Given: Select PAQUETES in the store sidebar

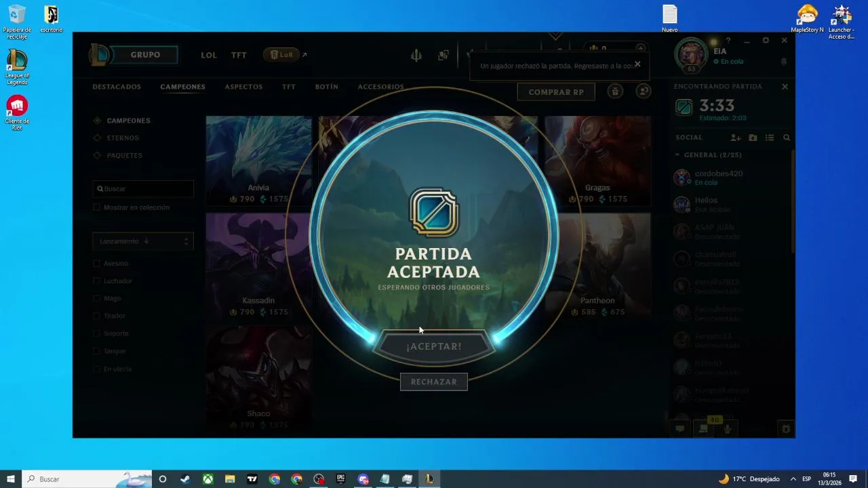Looking at the screenshot, I should click(119, 155).
